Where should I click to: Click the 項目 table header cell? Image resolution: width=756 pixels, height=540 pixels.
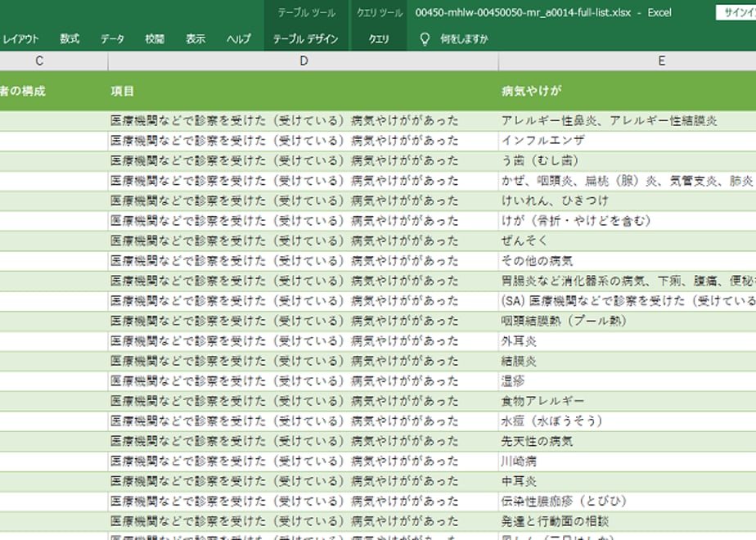(304, 91)
